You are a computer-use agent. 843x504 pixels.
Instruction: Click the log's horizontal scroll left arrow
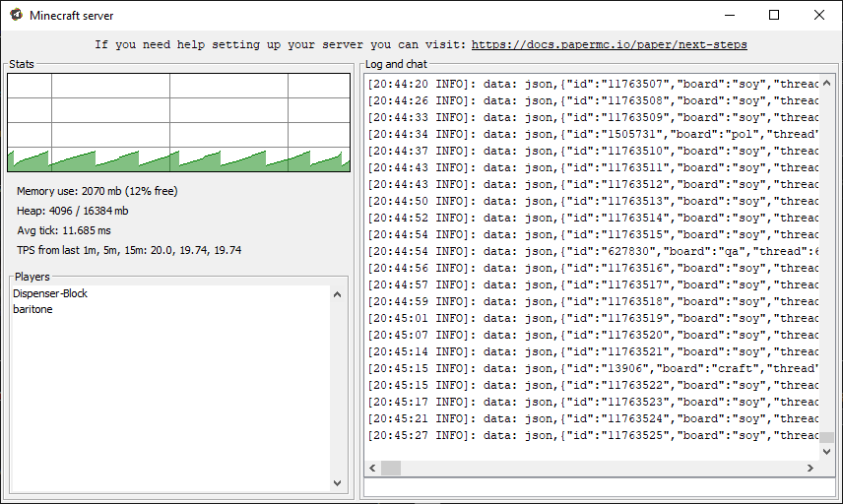click(x=373, y=468)
